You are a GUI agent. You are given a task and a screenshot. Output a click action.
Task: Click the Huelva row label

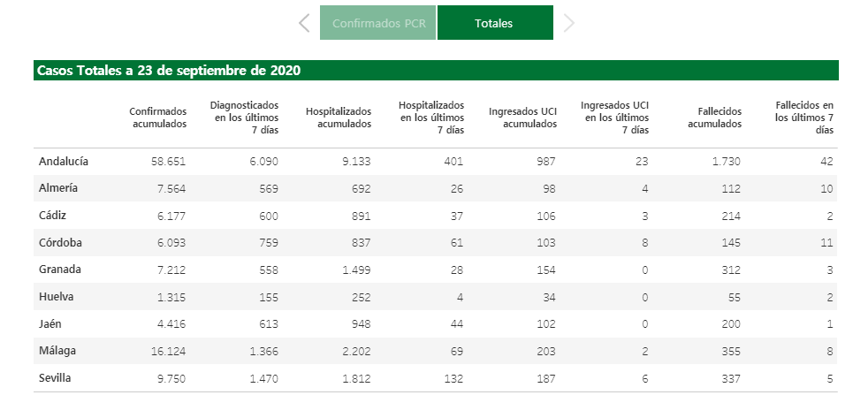pos(56,296)
